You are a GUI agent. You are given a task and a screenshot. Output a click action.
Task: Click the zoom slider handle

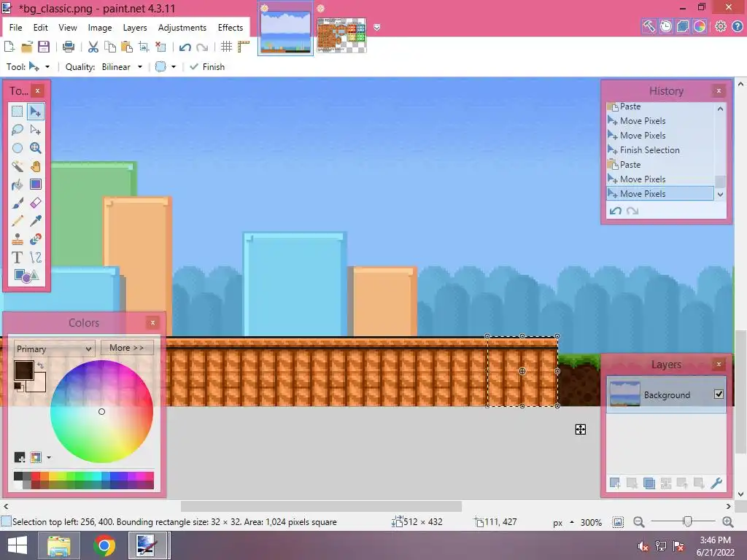pyautogui.click(x=687, y=522)
